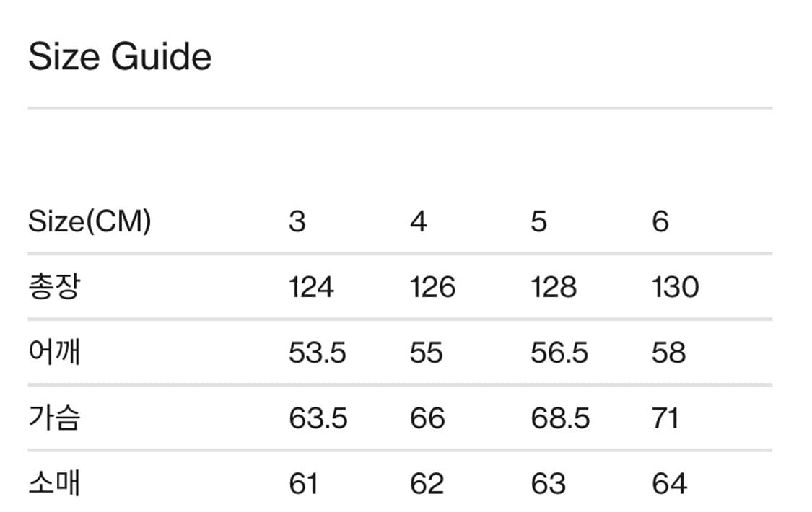Select the 63.5 chest measurement
812x512 pixels.
[318, 418]
